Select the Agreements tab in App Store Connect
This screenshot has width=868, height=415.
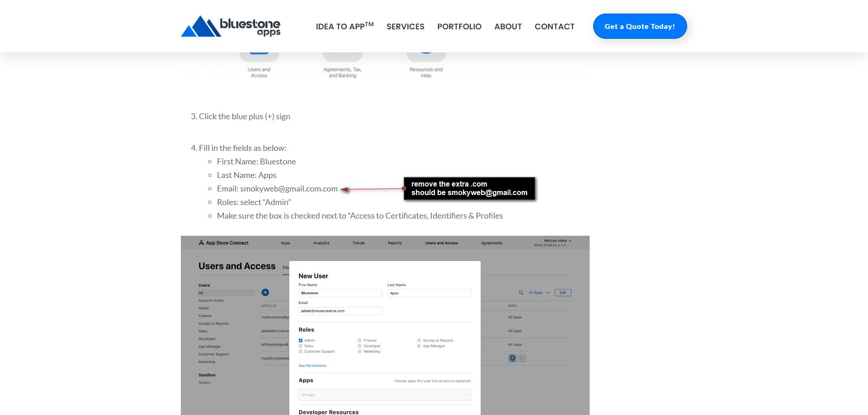tap(491, 243)
